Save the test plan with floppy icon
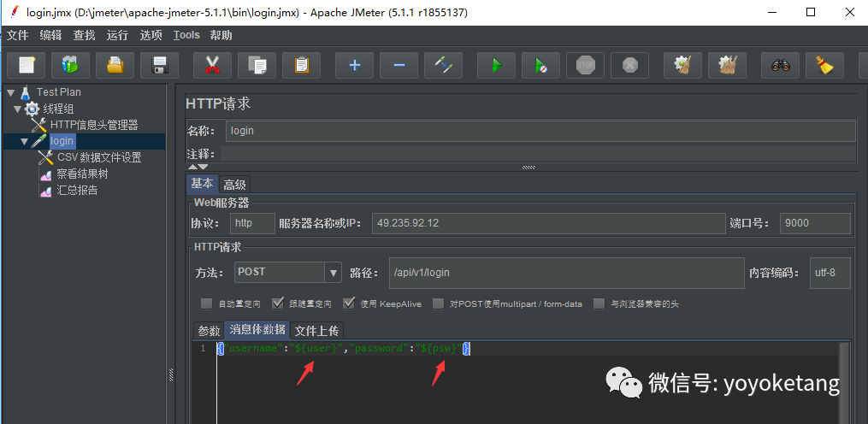This screenshot has height=424, width=868. pos(159,65)
